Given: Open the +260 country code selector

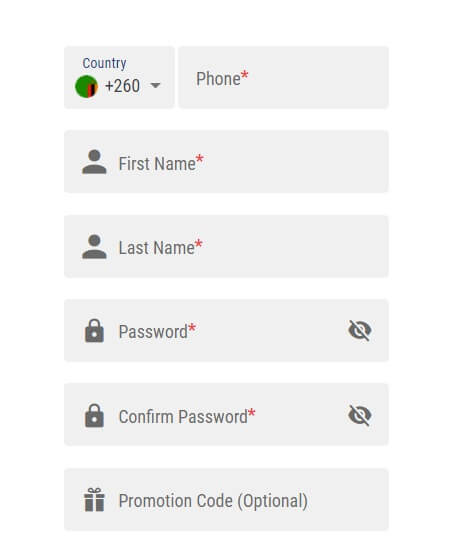Looking at the screenshot, I should 119,77.
